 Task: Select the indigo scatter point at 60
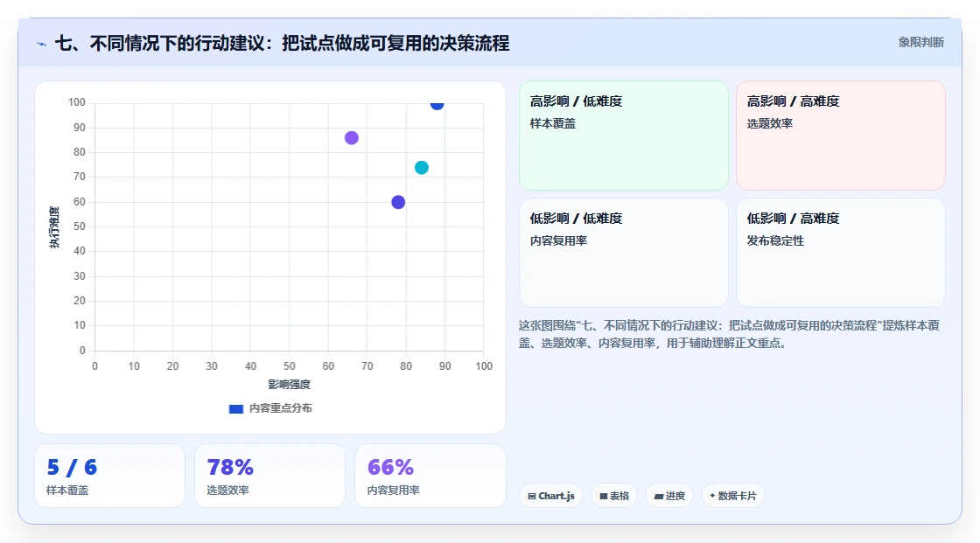(398, 202)
